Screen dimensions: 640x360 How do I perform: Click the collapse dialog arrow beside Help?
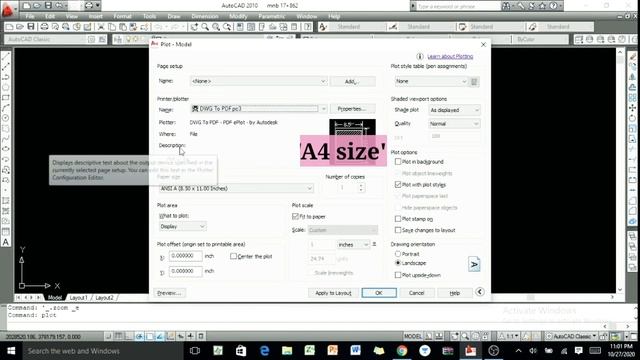(x=480, y=292)
